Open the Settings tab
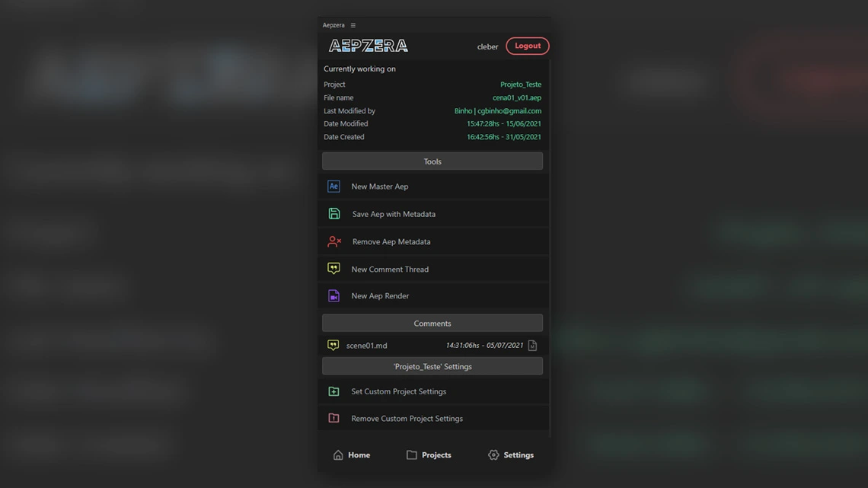Image resolution: width=868 pixels, height=488 pixels. 511,455
